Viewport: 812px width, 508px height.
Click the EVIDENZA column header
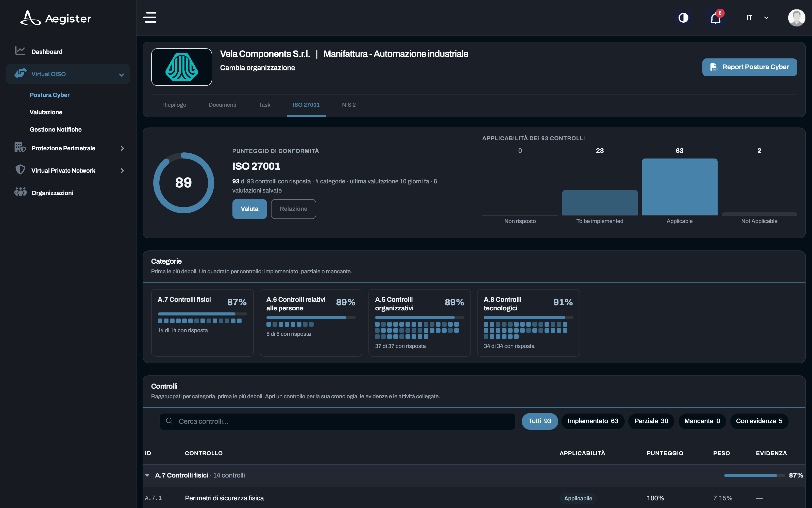[x=771, y=453]
